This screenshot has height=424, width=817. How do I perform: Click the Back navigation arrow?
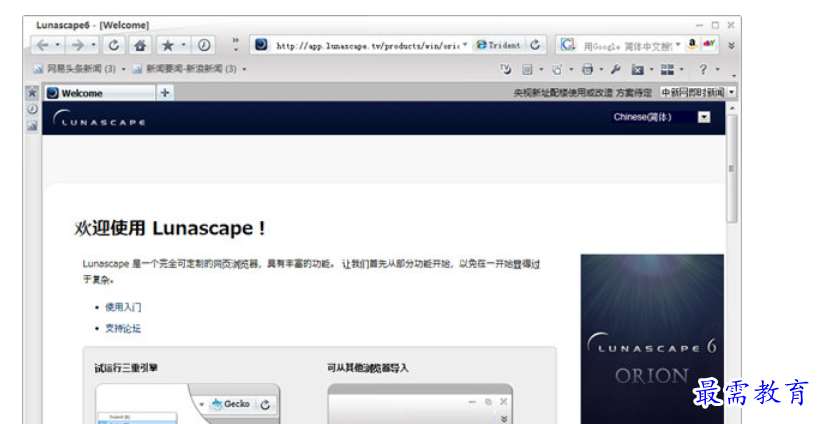point(42,45)
